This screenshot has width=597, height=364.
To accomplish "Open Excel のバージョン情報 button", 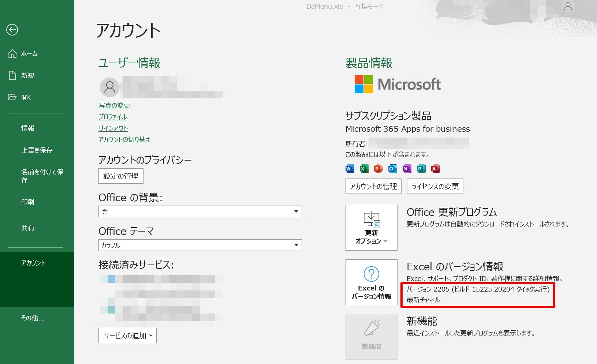I will 372,282.
